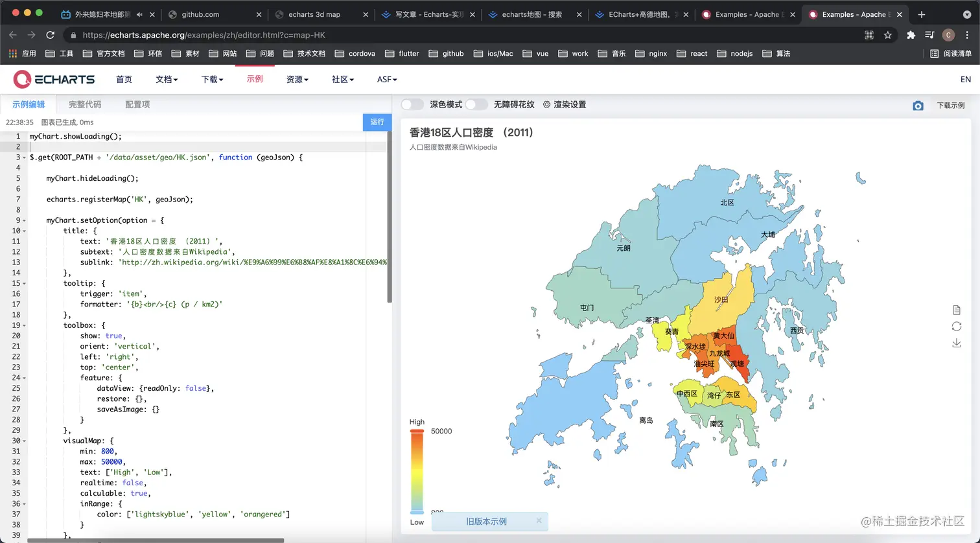Reload the current page
The height and width of the screenshot is (543, 980).
50,35
